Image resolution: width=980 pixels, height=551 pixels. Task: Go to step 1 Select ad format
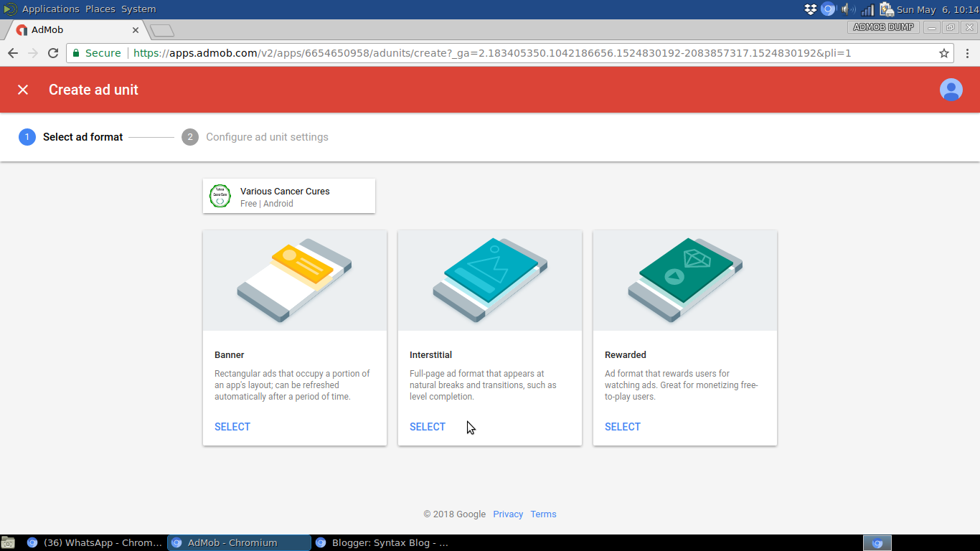click(71, 137)
